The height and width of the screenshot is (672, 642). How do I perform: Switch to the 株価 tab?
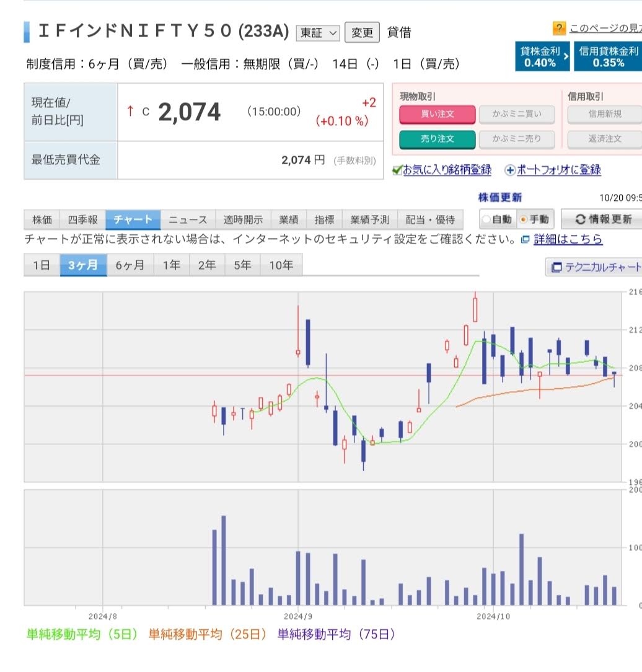(42, 220)
